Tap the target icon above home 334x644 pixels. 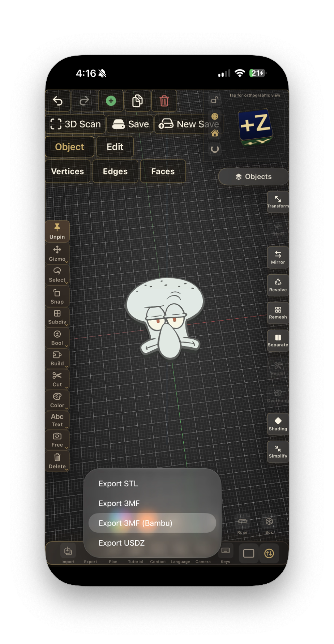tap(215, 116)
